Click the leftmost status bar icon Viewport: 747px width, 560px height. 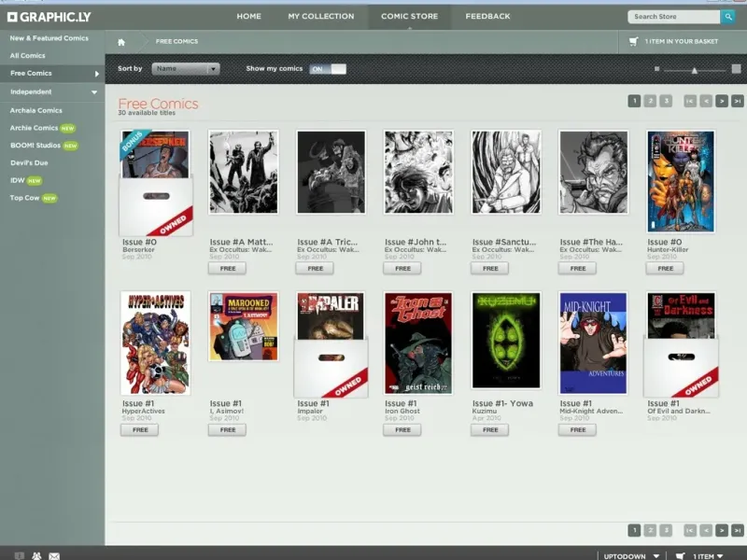click(x=19, y=555)
